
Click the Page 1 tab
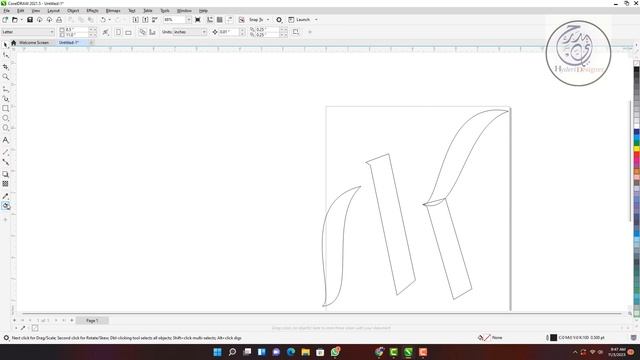pyautogui.click(x=92, y=320)
